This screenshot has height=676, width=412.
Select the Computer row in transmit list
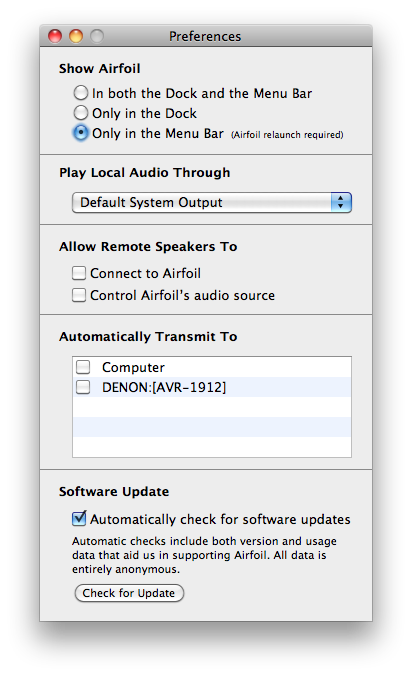(x=212, y=367)
